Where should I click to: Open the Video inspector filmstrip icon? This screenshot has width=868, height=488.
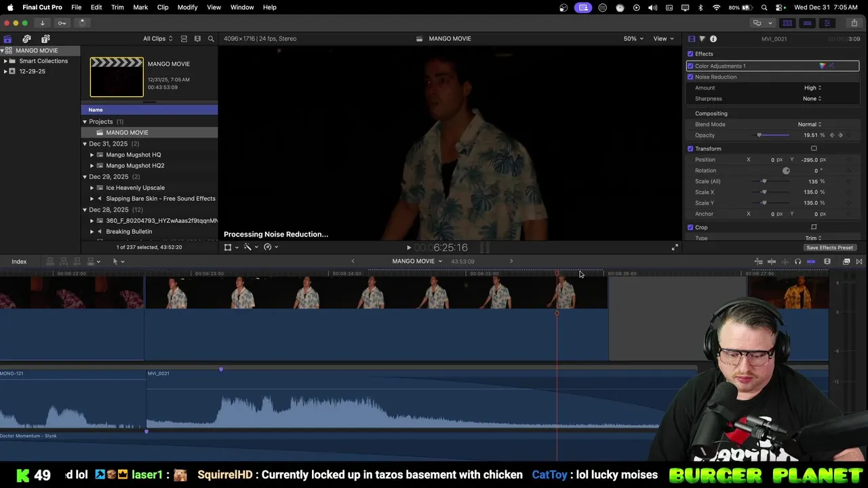pyautogui.click(x=692, y=39)
